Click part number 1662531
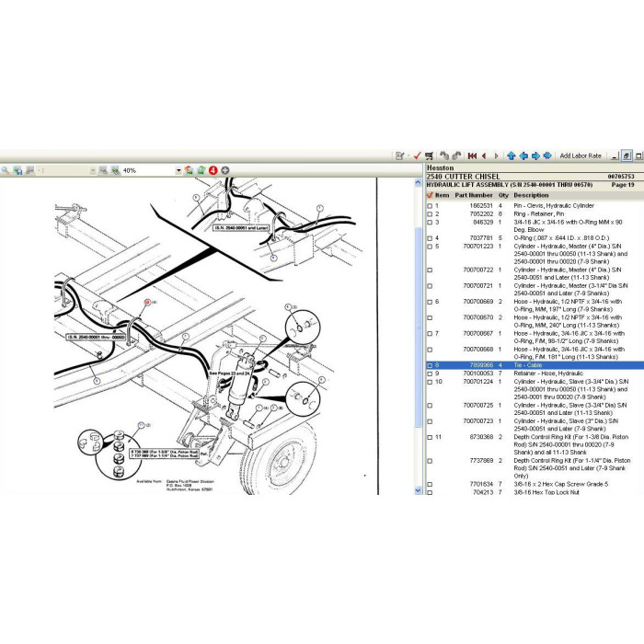 (481, 206)
